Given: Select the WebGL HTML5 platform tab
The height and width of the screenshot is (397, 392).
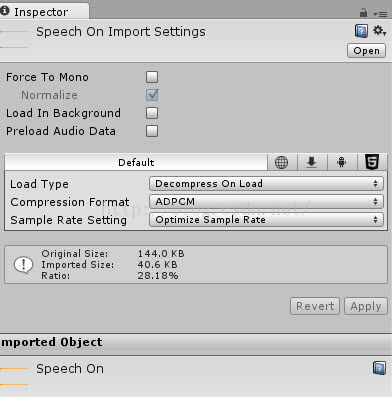Looking at the screenshot, I should pyautogui.click(x=372, y=162).
